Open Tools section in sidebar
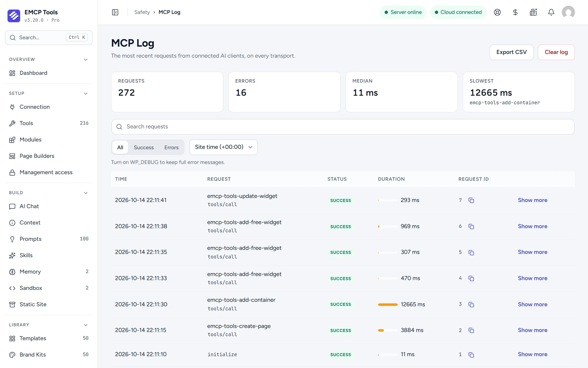Viewport: 588px width, 368px height. [x=49, y=123]
